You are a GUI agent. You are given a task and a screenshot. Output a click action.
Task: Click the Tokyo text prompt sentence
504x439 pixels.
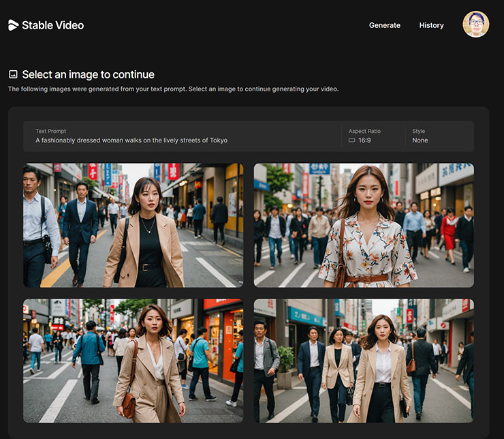click(x=131, y=140)
